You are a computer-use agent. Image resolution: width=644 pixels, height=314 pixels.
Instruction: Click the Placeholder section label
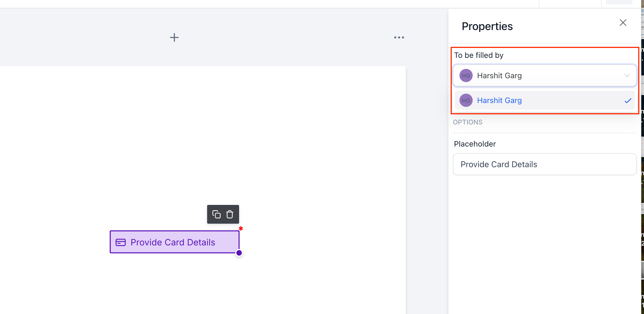click(x=475, y=144)
